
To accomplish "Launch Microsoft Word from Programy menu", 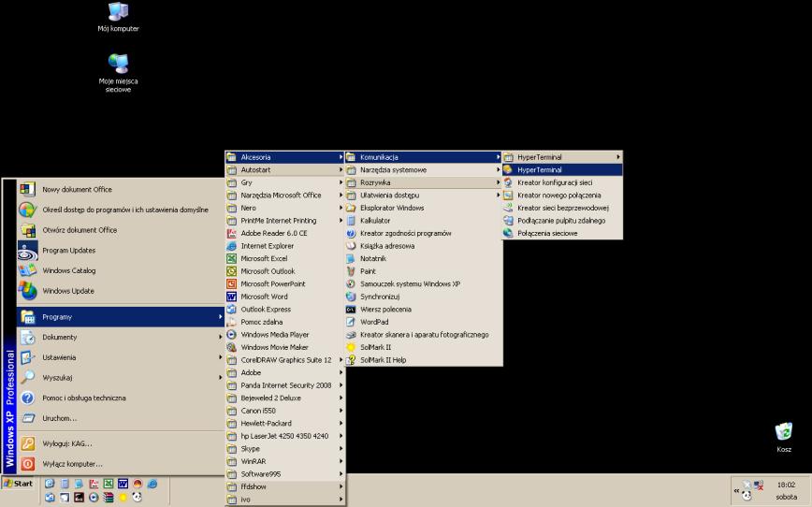I will 284,297.
